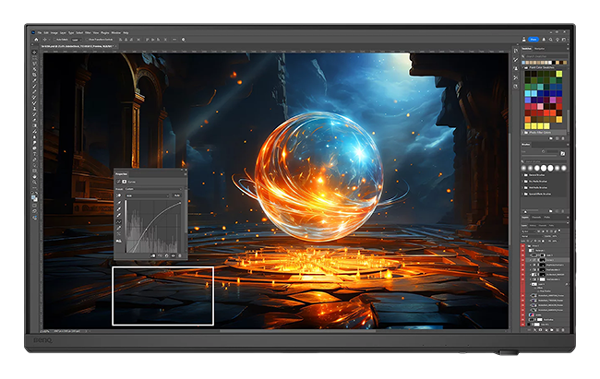Image resolution: width=600 pixels, height=379 pixels.
Task: Click the trash icon in Properties panel footer
Action: tap(180, 256)
